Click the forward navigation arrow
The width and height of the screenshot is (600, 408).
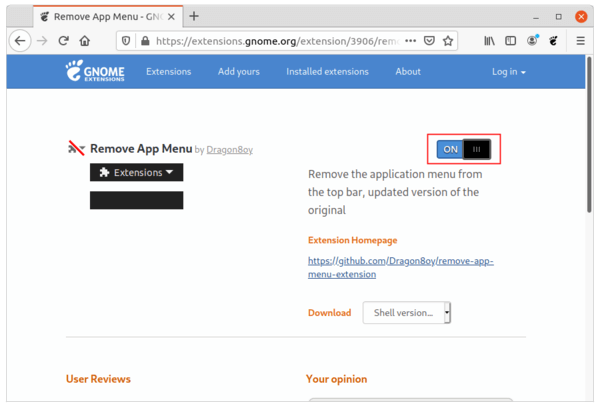click(42, 41)
